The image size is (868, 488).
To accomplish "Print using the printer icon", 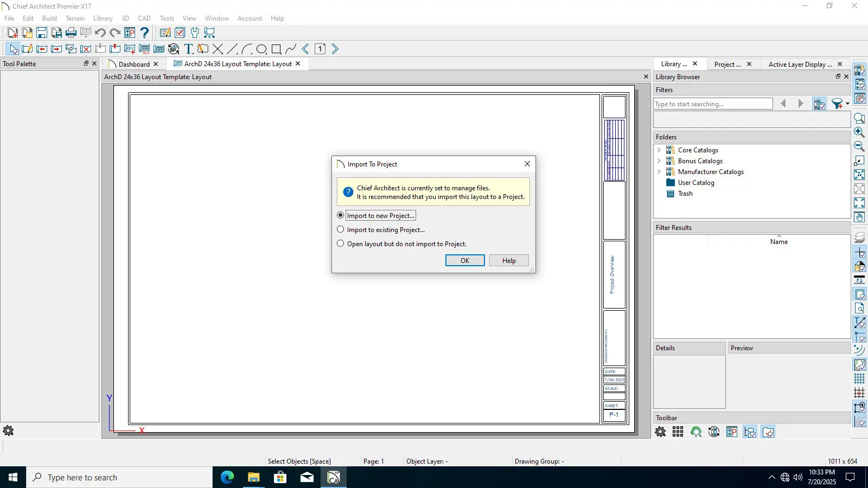I will click(71, 33).
